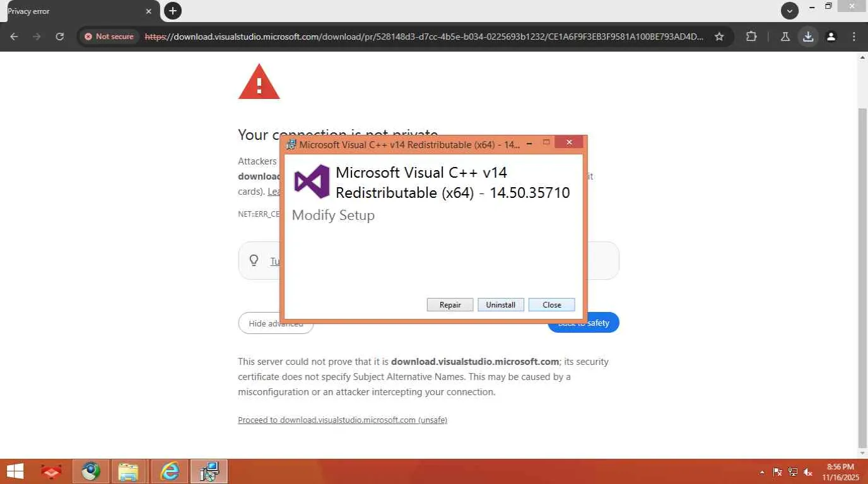Viewport: 868px width, 484px height.
Task: Click the Not secure site info chip
Action: 109,37
